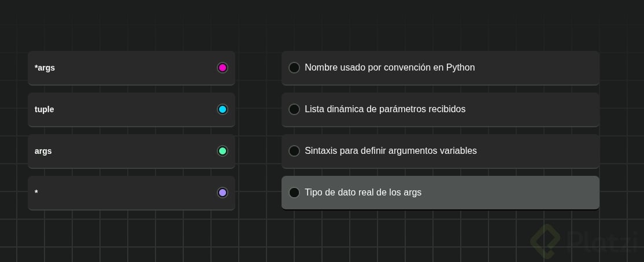Image resolution: width=644 pixels, height=262 pixels.
Task: Select empty dot beside 'Sintaxis para definir argumentos'
Action: point(294,151)
